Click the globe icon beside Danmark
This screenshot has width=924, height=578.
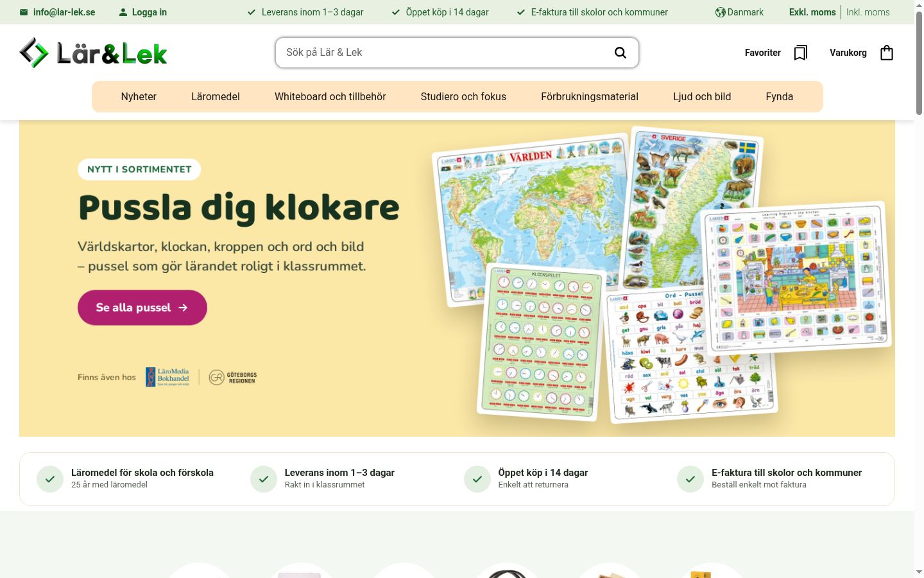(x=720, y=12)
